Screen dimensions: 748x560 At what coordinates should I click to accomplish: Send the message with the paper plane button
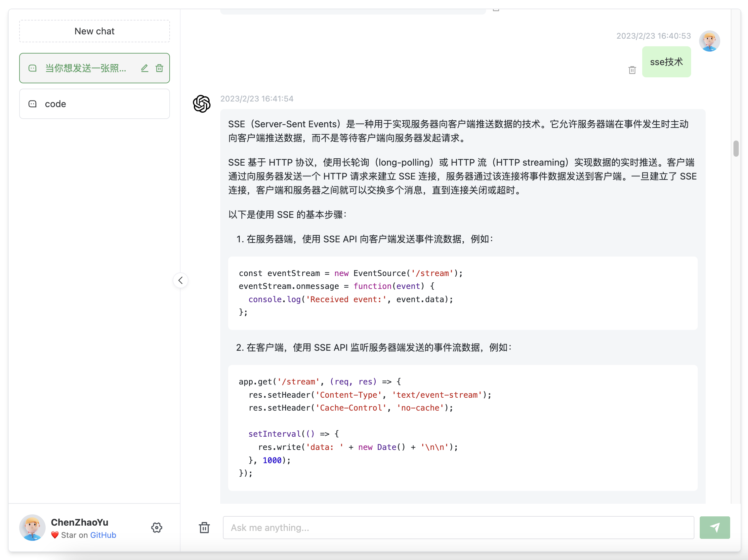click(x=714, y=528)
